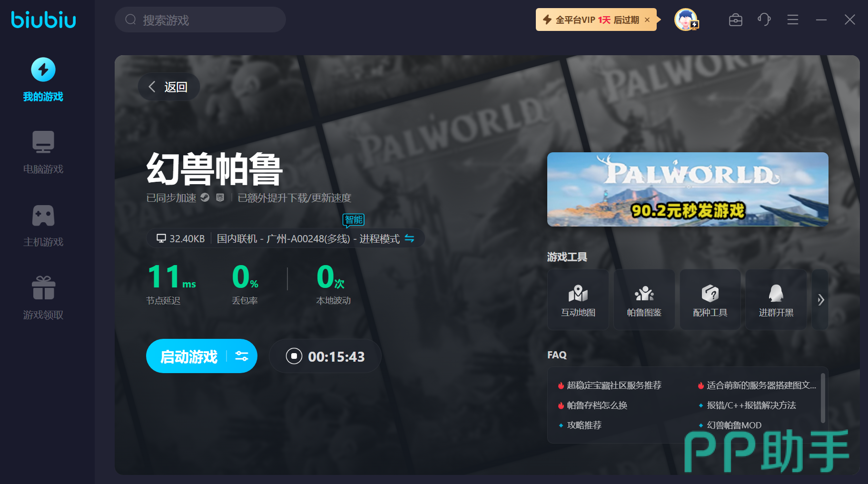Click the toolbox icon in top bar
Screen dimensions: 868x484
pyautogui.click(x=735, y=20)
